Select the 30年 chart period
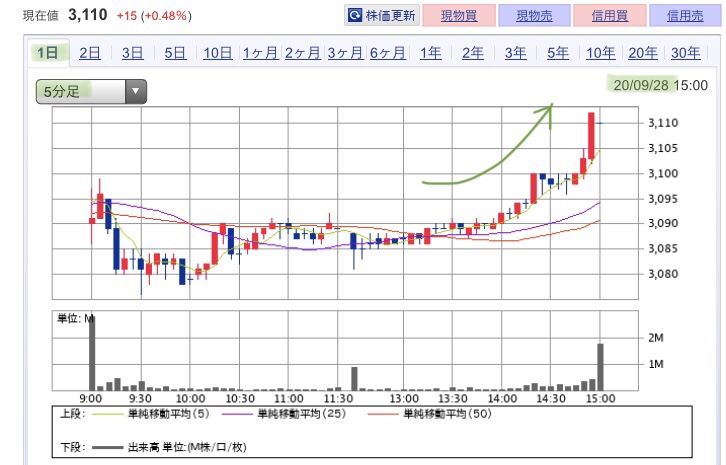Viewport: 726px width, 465px height. pos(685,53)
